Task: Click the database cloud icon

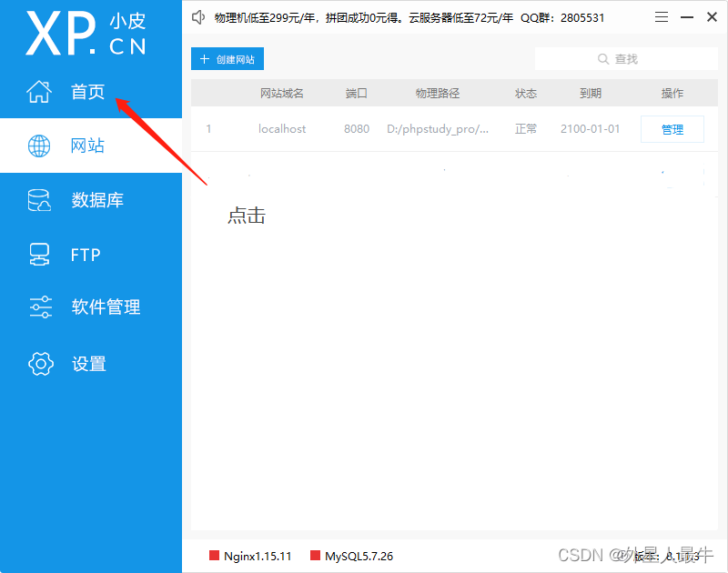Action: click(x=39, y=200)
